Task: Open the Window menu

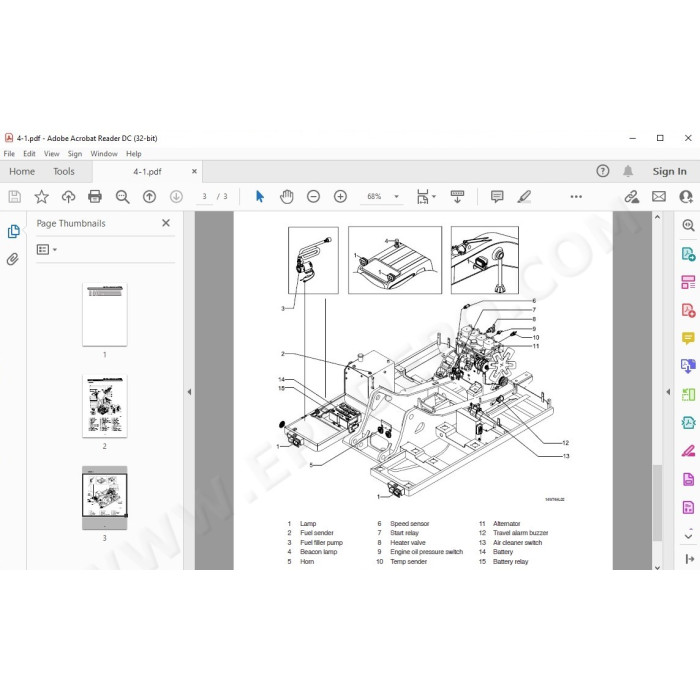Action: pyautogui.click(x=104, y=154)
